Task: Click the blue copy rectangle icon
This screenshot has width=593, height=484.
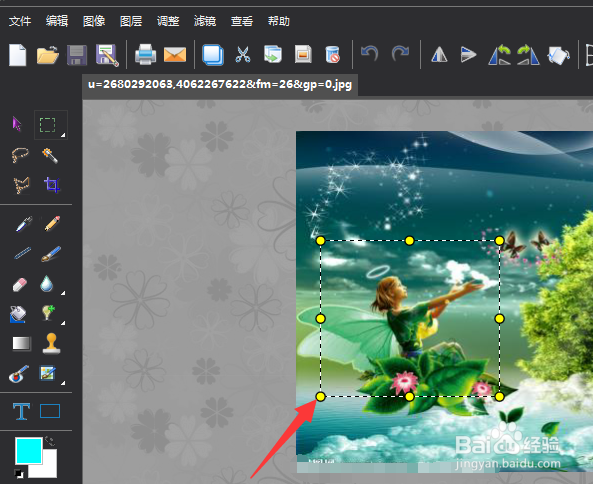Action: [213, 55]
